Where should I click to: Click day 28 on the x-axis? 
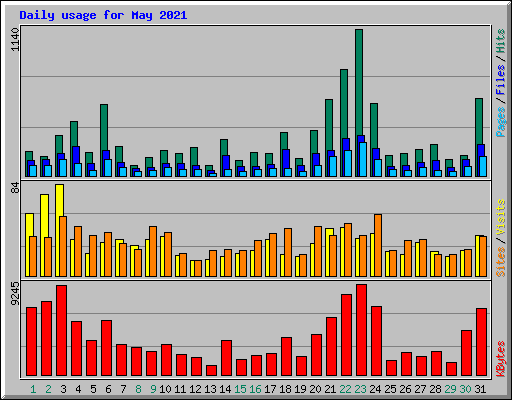pyautogui.click(x=435, y=389)
